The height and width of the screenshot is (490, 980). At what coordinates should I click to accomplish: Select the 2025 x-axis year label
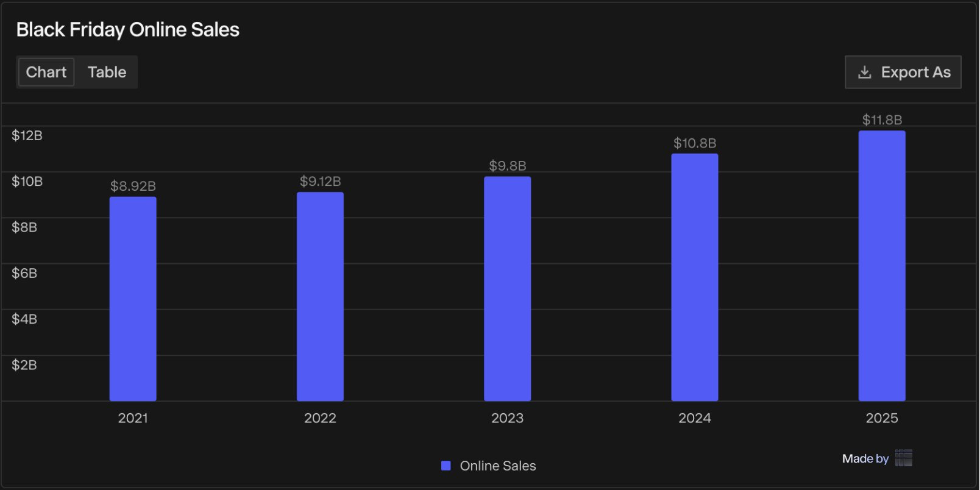point(881,418)
